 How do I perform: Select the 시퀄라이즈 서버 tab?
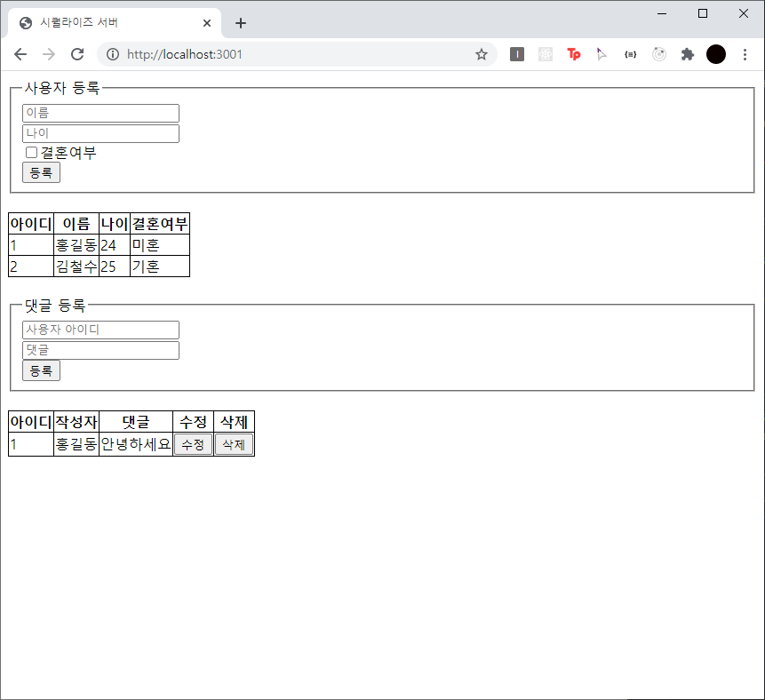[115, 23]
